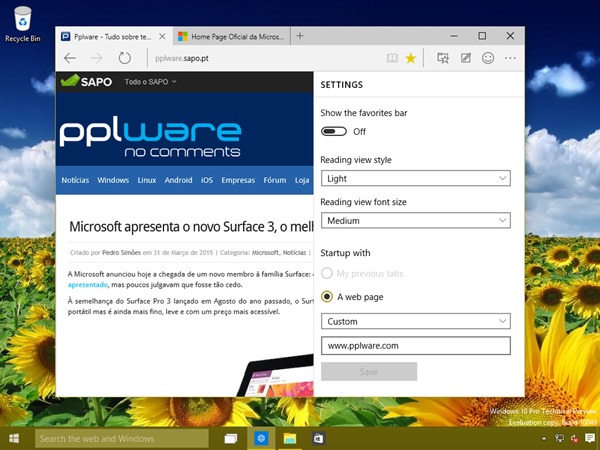The height and width of the screenshot is (450, 600).
Task: Open the Notícias menu item
Action: 75,180
